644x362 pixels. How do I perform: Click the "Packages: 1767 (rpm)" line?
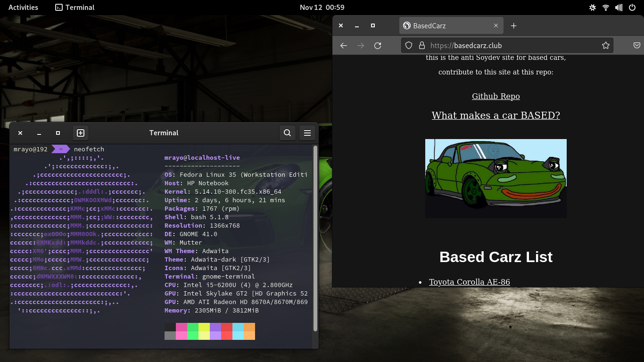click(x=202, y=209)
